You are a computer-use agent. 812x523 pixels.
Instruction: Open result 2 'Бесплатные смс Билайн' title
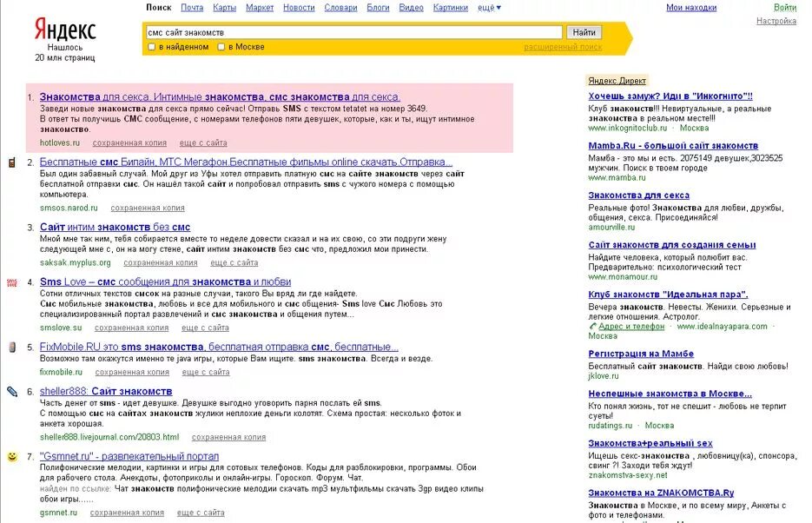pos(246,162)
